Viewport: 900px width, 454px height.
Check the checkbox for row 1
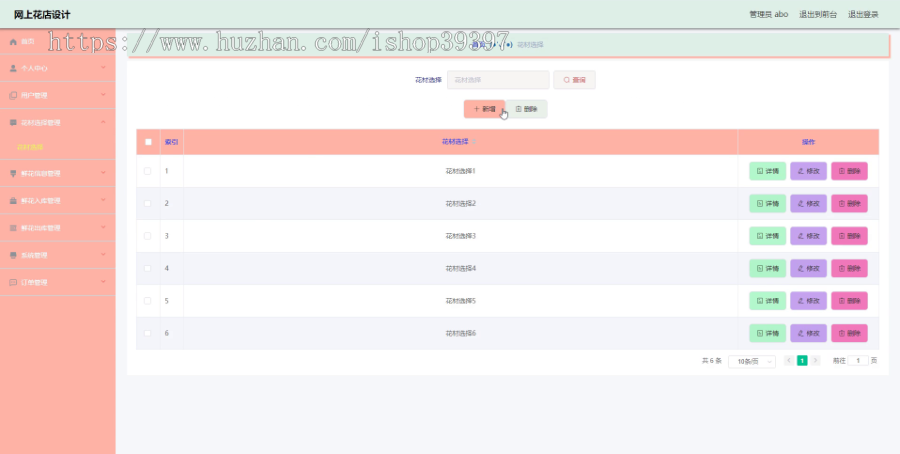148,171
